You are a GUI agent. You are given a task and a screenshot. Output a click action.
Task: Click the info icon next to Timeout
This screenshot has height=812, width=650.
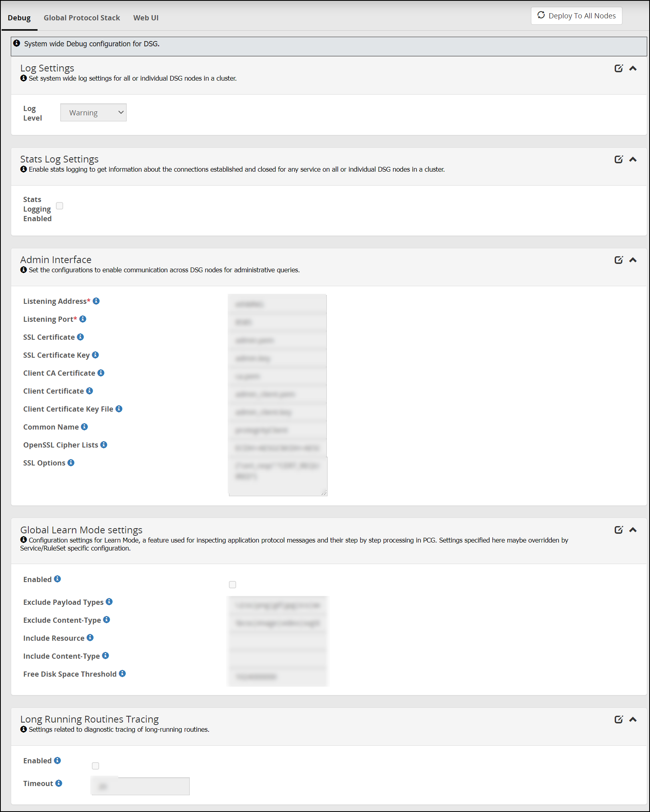point(58,783)
